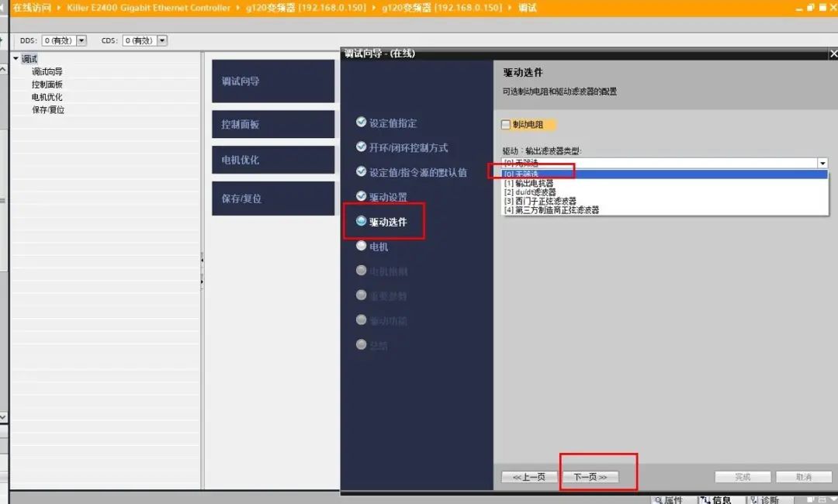
Task: Click the Killer E2400 Gigabit Ethernet Controller breadcrumb
Action: (x=148, y=8)
